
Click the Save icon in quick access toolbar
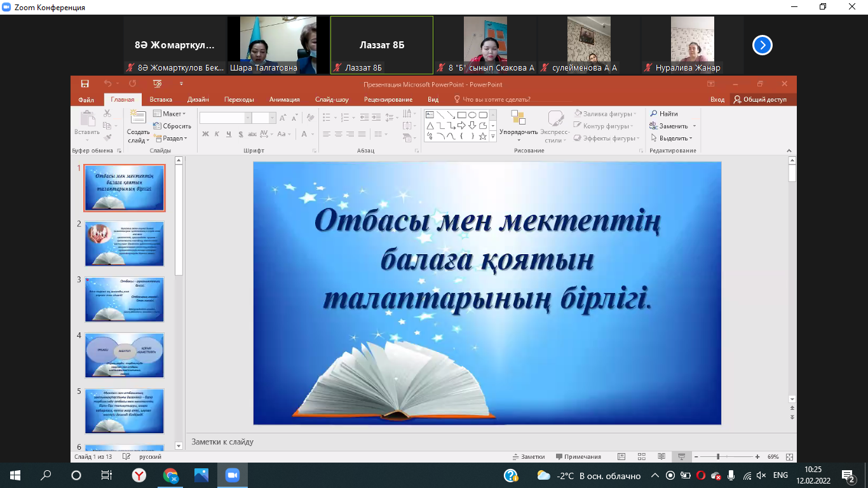(x=85, y=84)
